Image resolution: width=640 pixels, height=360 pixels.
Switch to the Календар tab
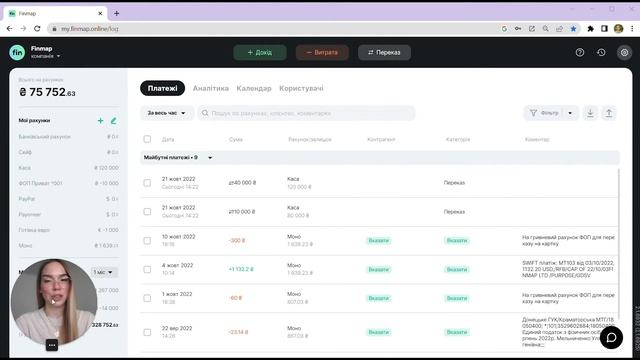254,88
